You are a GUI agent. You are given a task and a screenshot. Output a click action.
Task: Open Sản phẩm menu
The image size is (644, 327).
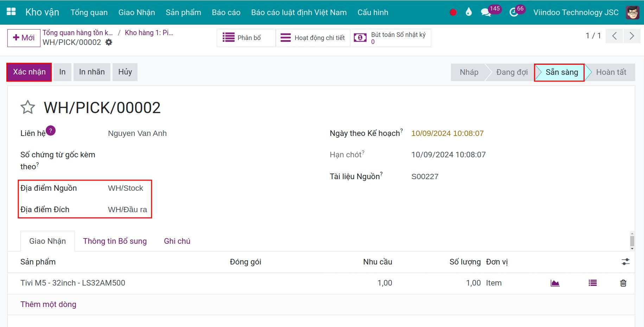click(x=183, y=12)
